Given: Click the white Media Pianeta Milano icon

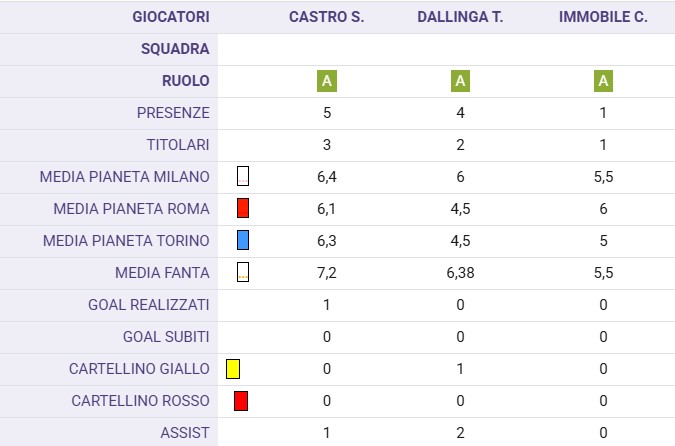Looking at the screenshot, I should click(x=243, y=177).
